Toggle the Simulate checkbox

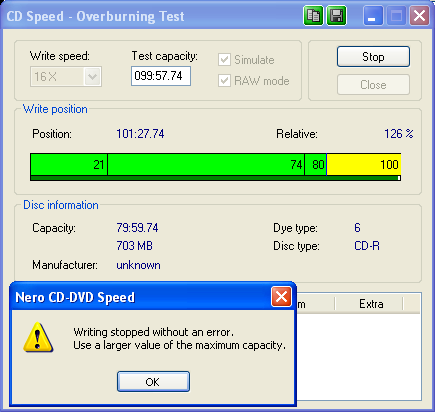point(224,60)
